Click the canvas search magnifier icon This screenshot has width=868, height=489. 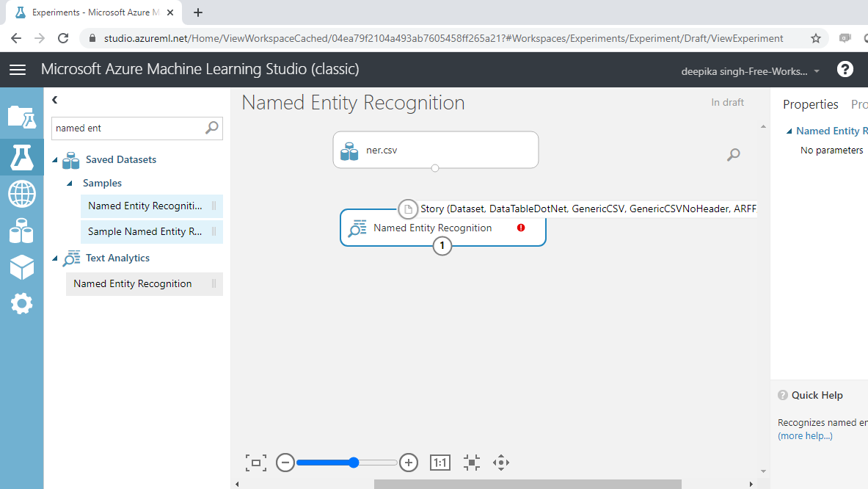coord(734,154)
